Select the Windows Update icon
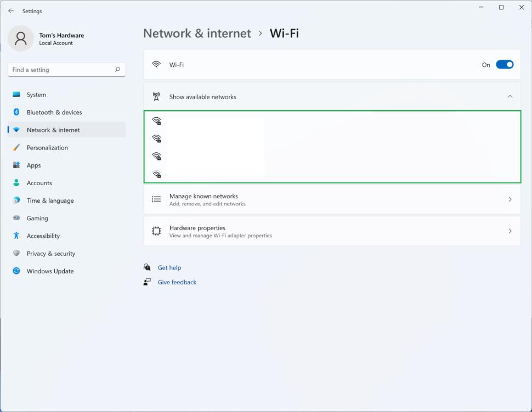The height and width of the screenshot is (412, 532). pyautogui.click(x=16, y=271)
